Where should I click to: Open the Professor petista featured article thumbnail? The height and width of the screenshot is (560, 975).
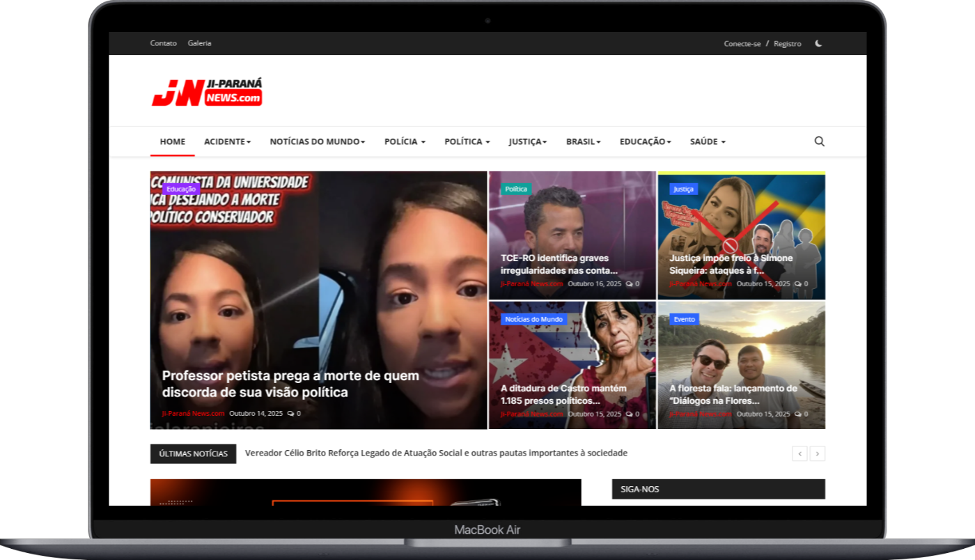coord(318,300)
